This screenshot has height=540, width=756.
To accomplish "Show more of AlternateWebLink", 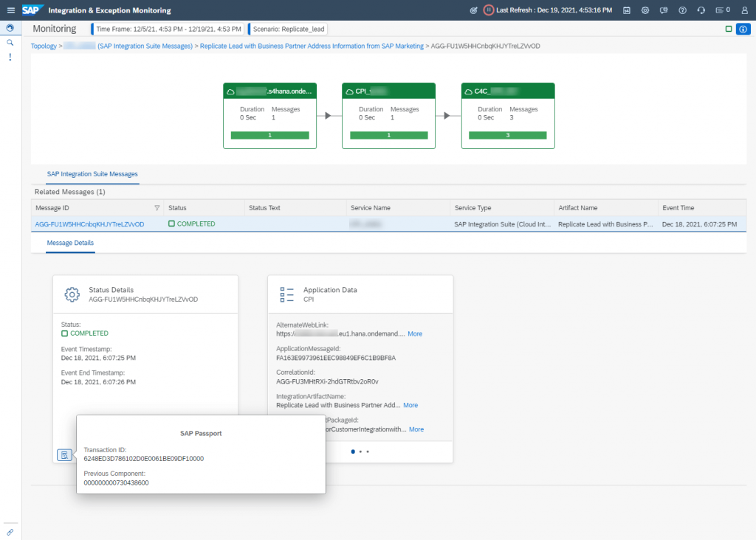I will pyautogui.click(x=415, y=334).
